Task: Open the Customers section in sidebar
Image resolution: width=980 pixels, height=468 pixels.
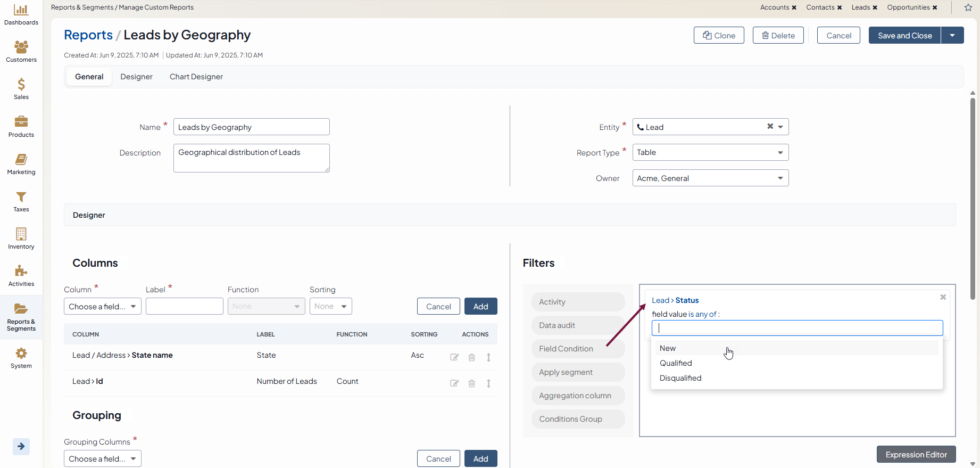Action: (21, 52)
